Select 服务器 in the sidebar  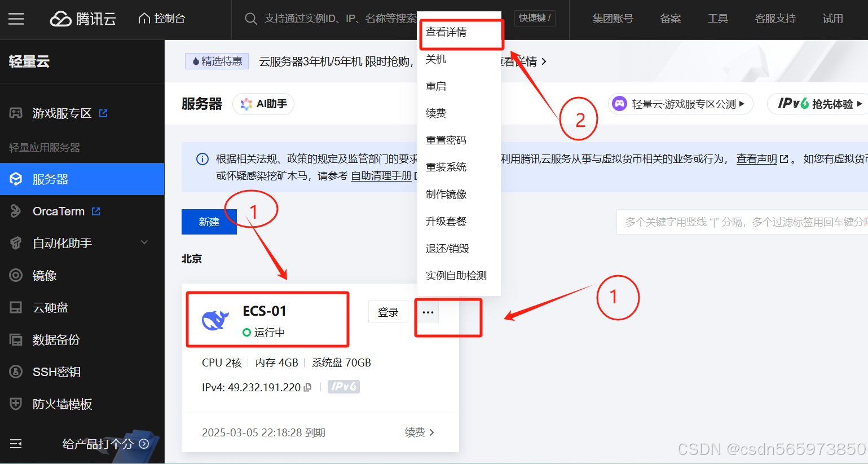tap(82, 179)
